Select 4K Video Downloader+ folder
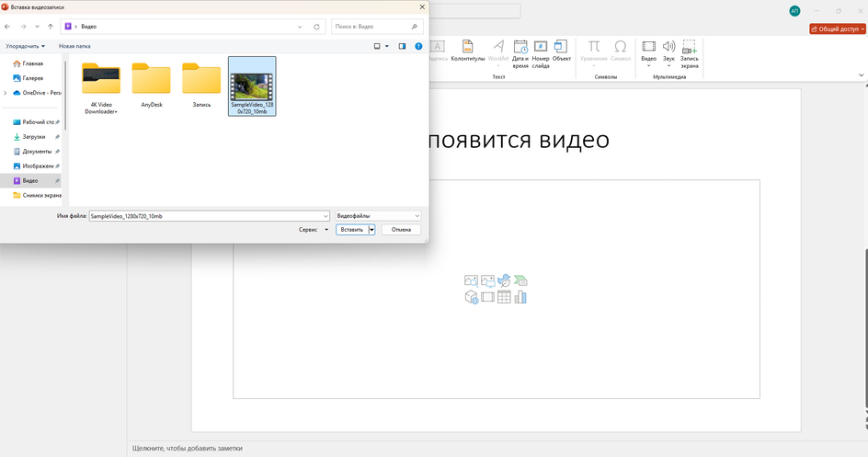 (x=101, y=87)
